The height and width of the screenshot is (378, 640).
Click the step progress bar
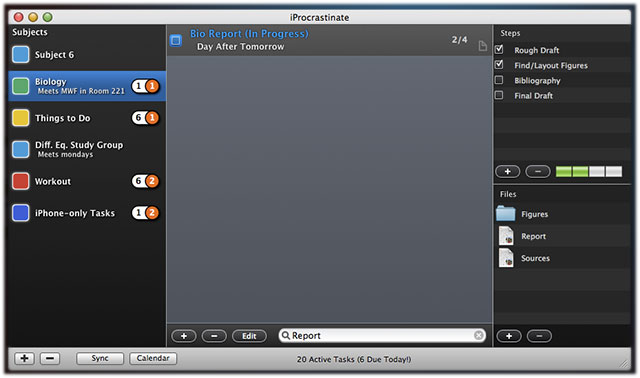(589, 171)
